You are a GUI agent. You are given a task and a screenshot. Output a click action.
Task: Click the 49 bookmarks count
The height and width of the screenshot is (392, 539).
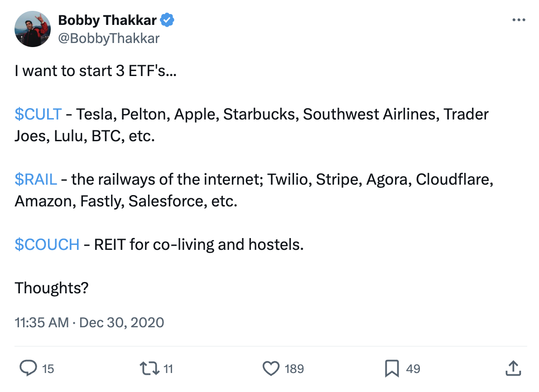(413, 369)
